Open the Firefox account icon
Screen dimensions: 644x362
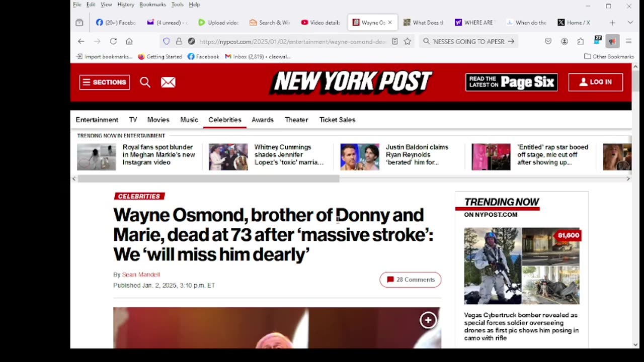click(565, 41)
